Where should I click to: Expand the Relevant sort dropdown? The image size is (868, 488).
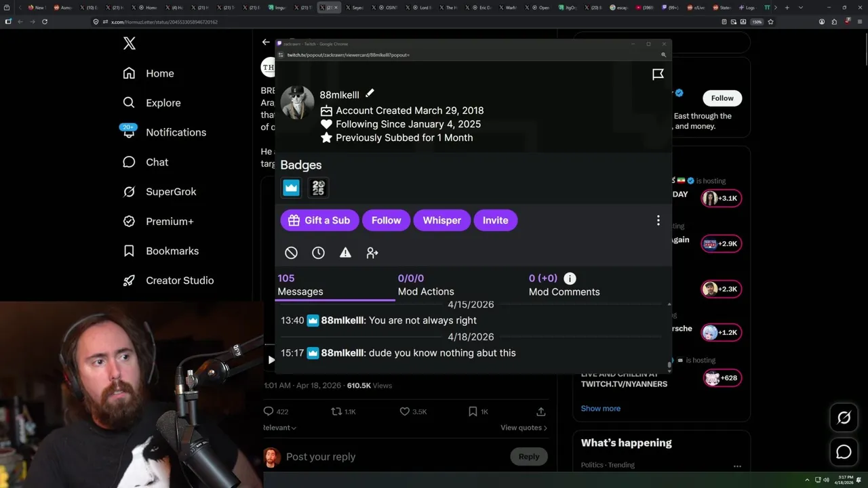pos(279,428)
